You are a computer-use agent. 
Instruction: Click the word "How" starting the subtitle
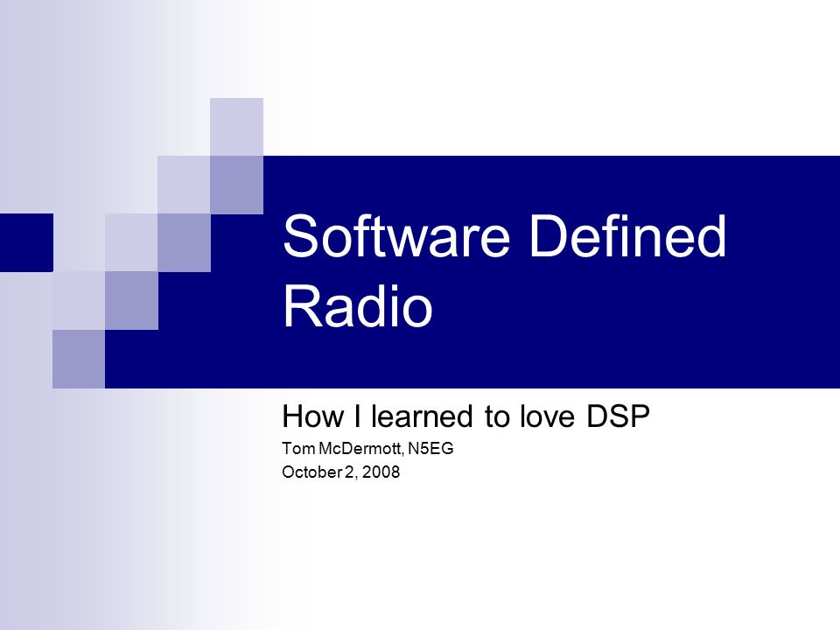(312, 416)
